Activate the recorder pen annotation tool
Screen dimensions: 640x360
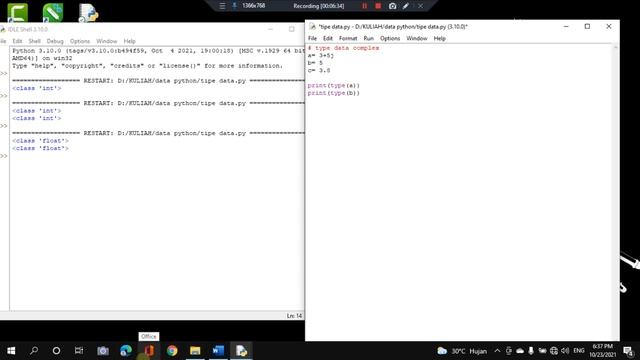406,6
